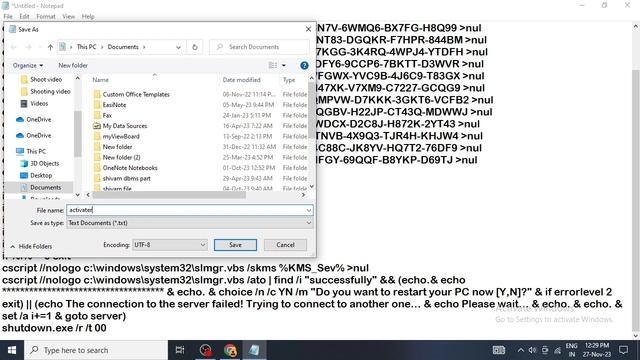Click This PC in the address bar
Screen dimensions: 640x360
point(87,47)
